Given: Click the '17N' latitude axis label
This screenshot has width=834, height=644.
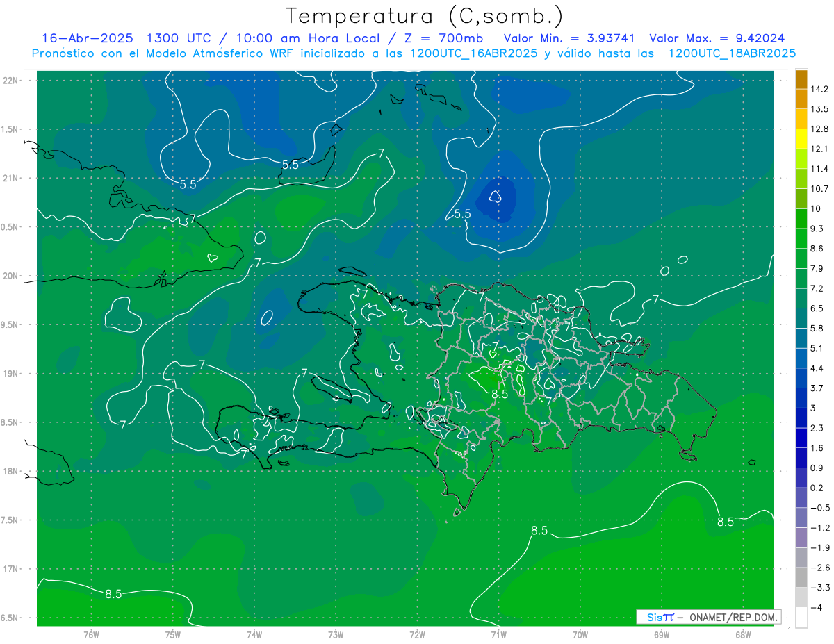Looking at the screenshot, I should tap(10, 569).
